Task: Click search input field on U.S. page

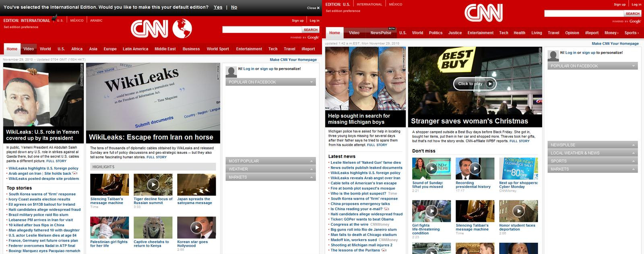Action: (584, 14)
